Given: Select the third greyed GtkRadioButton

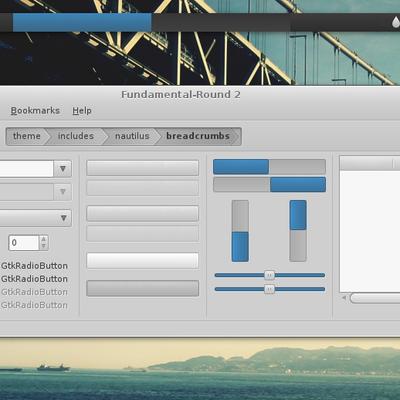Looking at the screenshot, I should (x=34, y=292).
